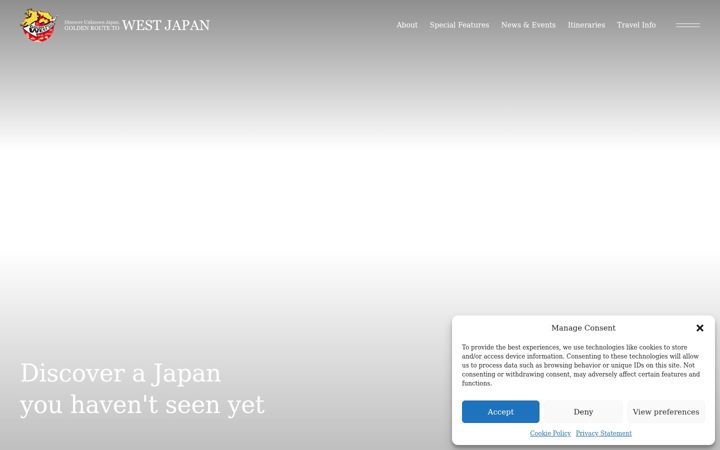The width and height of the screenshot is (720, 450).
Task: Open View preferences for cookies
Action: (666, 411)
